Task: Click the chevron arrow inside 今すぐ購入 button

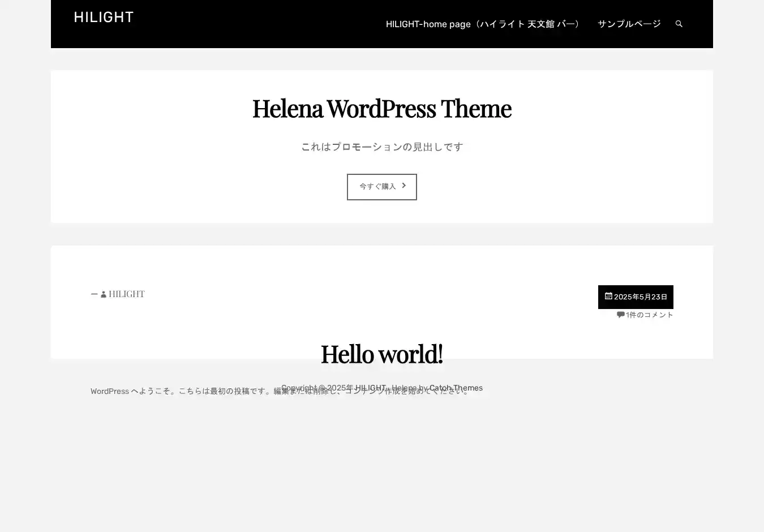Action: (x=404, y=186)
